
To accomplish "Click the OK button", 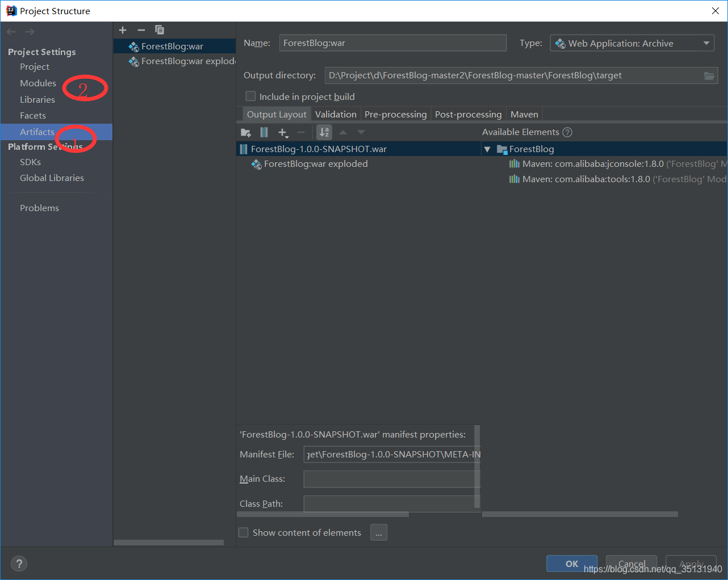I will 572,564.
